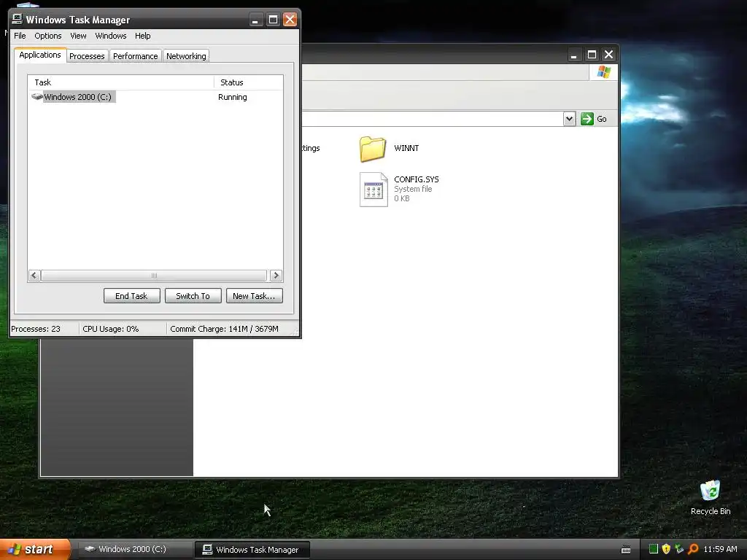The height and width of the screenshot is (560, 747).
Task: Select the Windows 2000 (C:) task row
Action: pyautogui.click(x=155, y=97)
